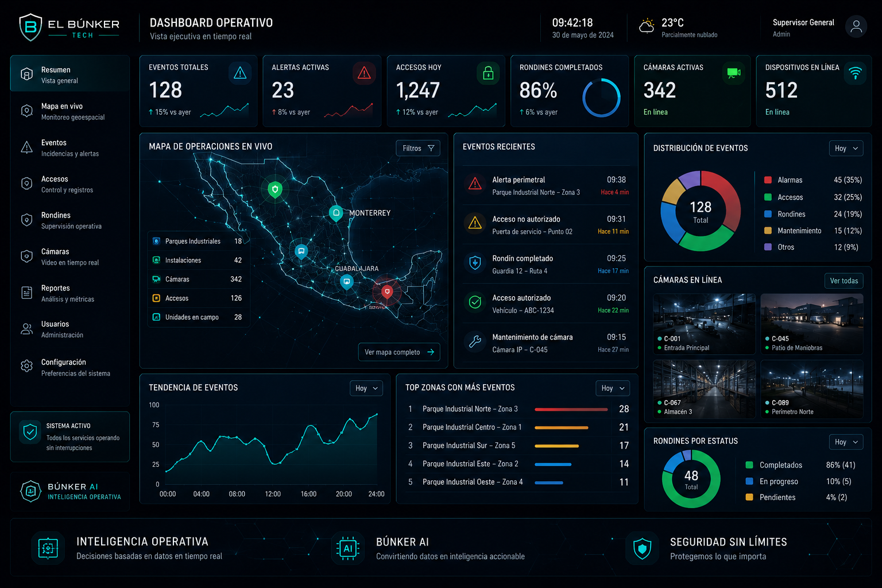Select Parque Industrial Norte – Zona 3 row
Screen dimensions: 882x588
(x=519, y=409)
